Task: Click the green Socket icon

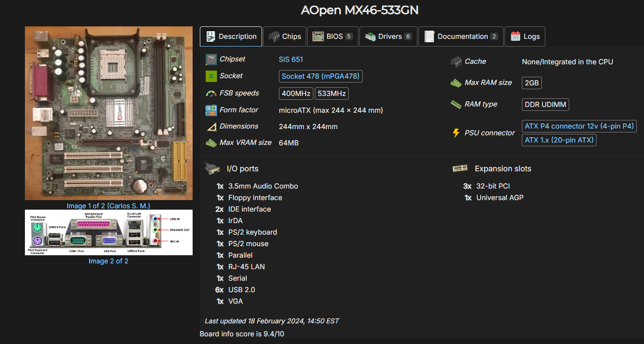Action: pos(211,76)
